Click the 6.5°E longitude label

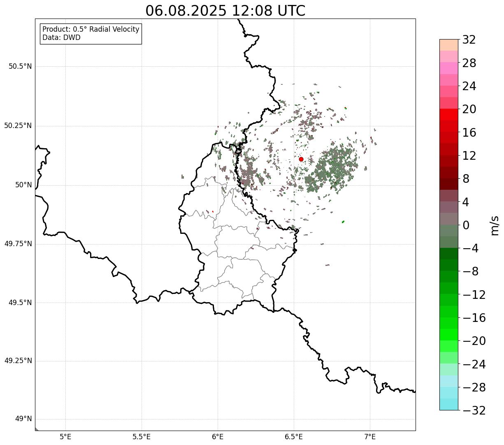pos(294,437)
